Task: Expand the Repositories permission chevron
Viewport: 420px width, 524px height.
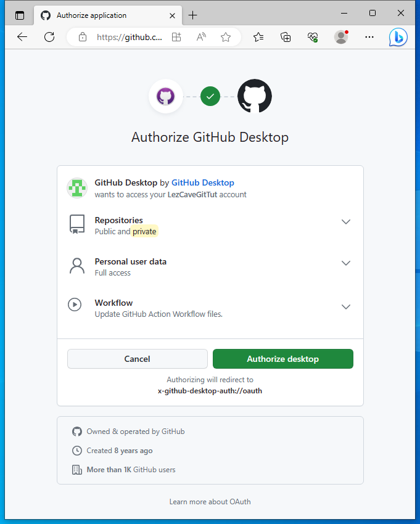Action: [x=346, y=222]
